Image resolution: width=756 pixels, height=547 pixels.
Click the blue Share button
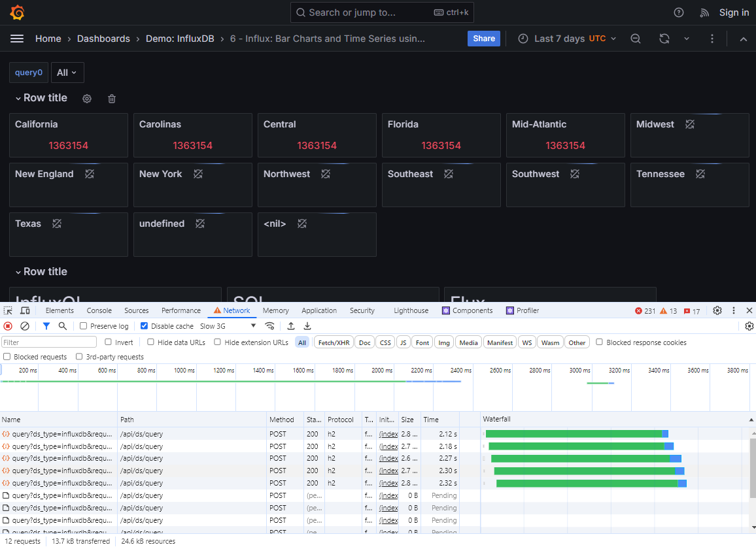483,39
